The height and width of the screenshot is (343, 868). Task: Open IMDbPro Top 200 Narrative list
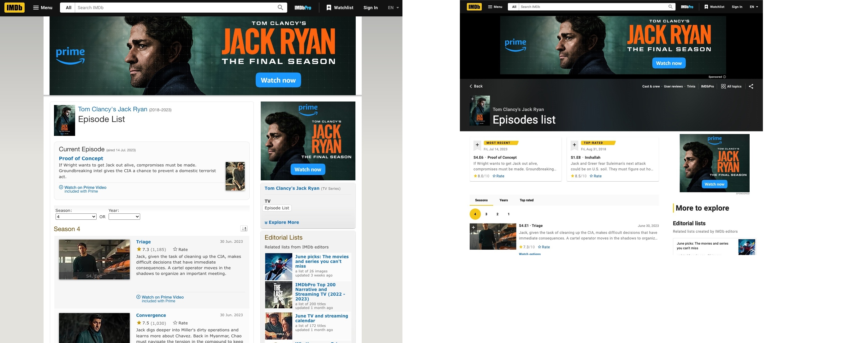[x=320, y=292]
